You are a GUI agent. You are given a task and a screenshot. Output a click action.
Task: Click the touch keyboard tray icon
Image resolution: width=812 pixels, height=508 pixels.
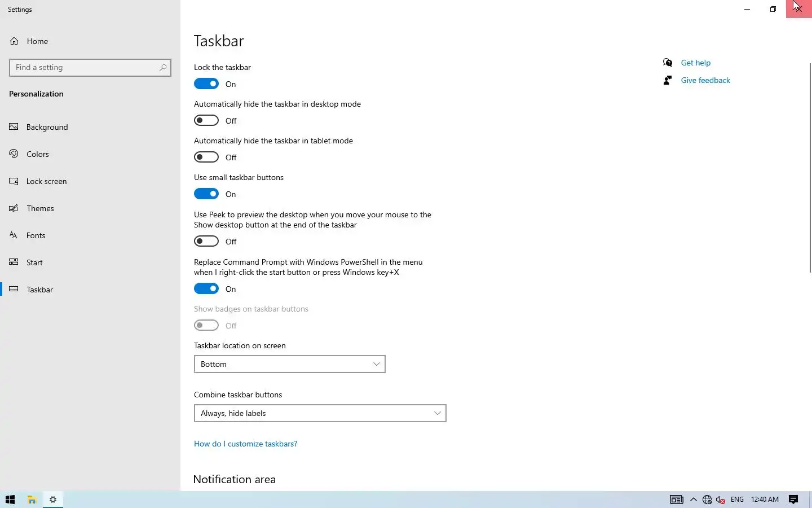(x=677, y=500)
